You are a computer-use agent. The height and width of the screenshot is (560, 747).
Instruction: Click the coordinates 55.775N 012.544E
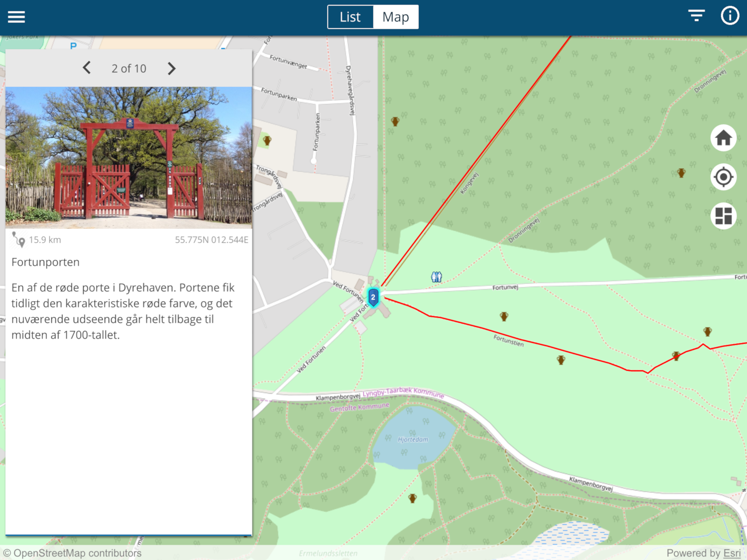(211, 240)
